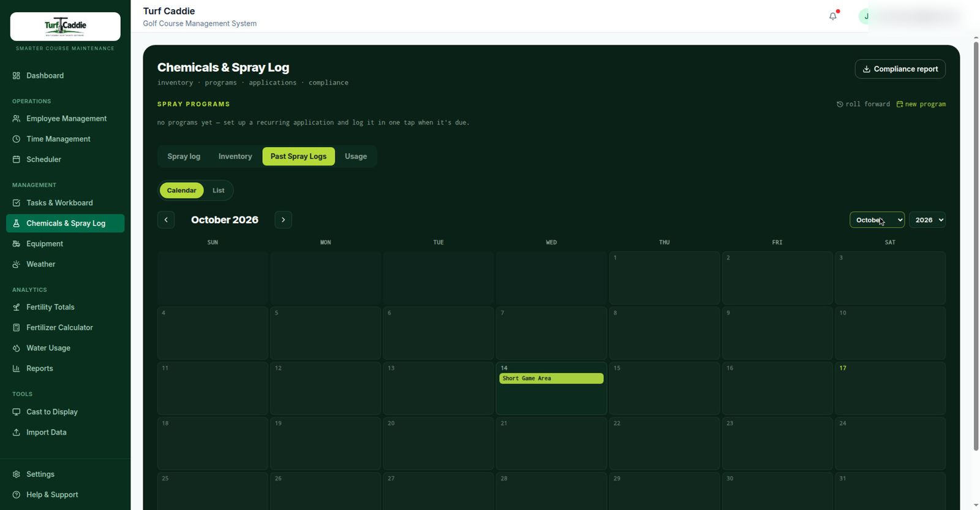980x510 pixels.
Task: Open the Spray log tab
Action: (x=184, y=156)
